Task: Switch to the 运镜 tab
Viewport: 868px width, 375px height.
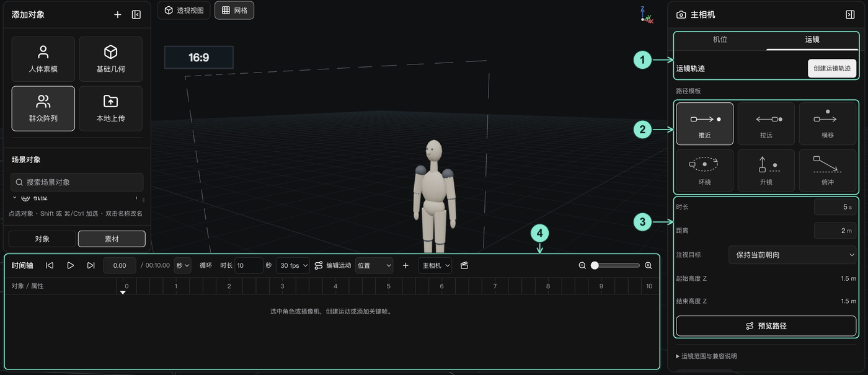Action: (812, 40)
